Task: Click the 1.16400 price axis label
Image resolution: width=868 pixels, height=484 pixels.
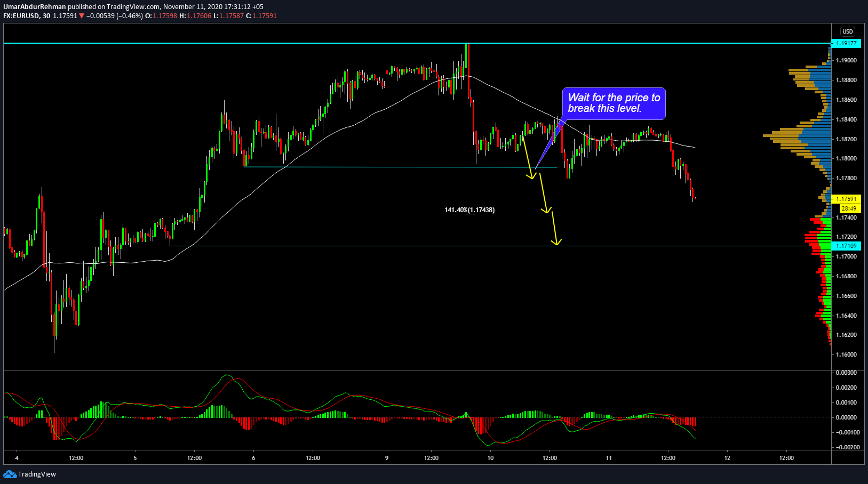Action: [x=846, y=316]
